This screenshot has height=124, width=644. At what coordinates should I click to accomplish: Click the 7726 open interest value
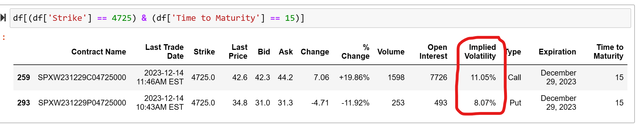(438, 77)
